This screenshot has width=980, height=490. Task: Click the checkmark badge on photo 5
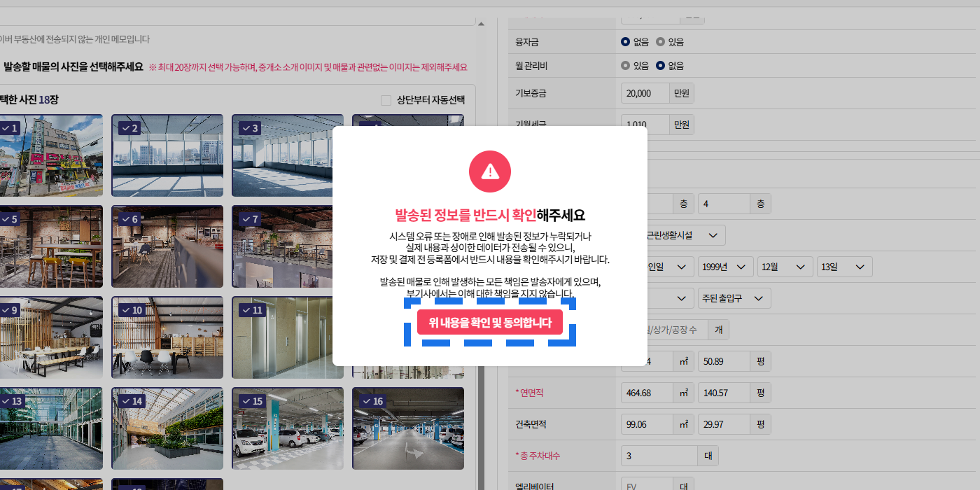click(x=9, y=219)
